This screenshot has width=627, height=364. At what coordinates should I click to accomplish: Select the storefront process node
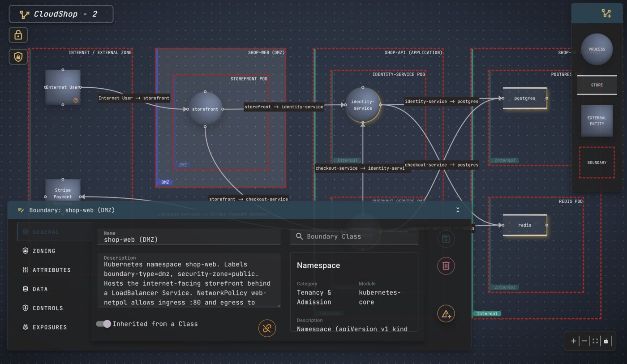click(x=205, y=109)
